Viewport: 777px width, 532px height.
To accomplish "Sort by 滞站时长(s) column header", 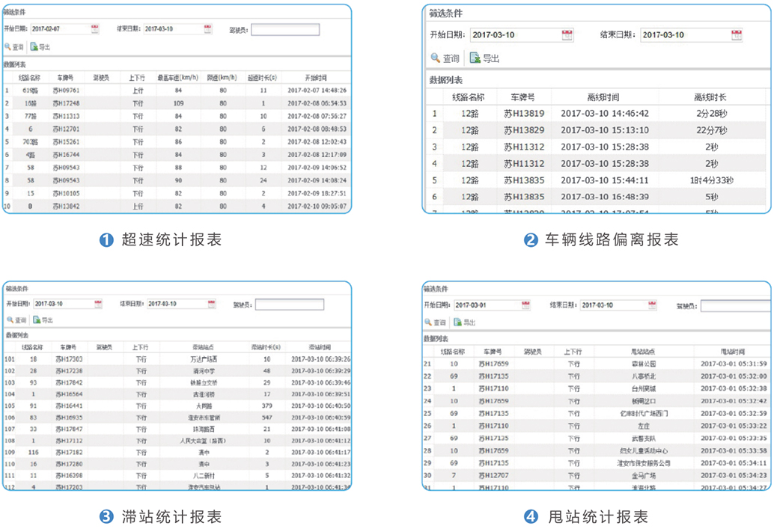I will 266,347.
